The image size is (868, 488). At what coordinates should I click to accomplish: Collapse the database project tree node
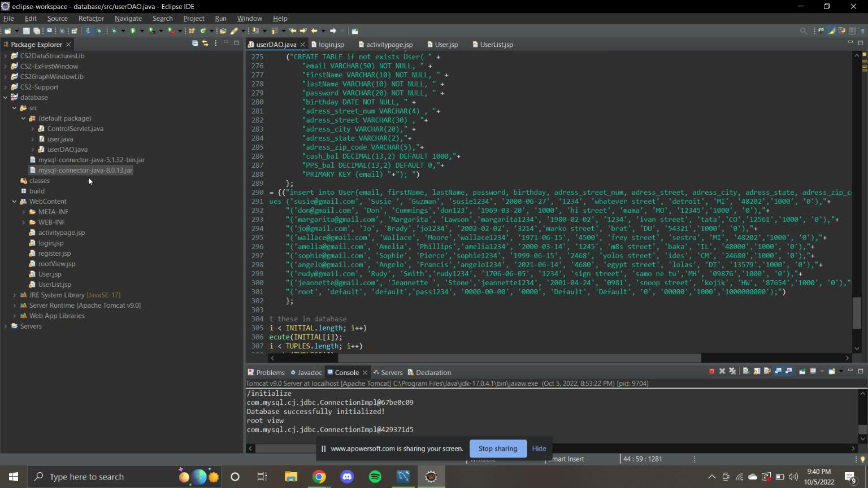[6, 98]
